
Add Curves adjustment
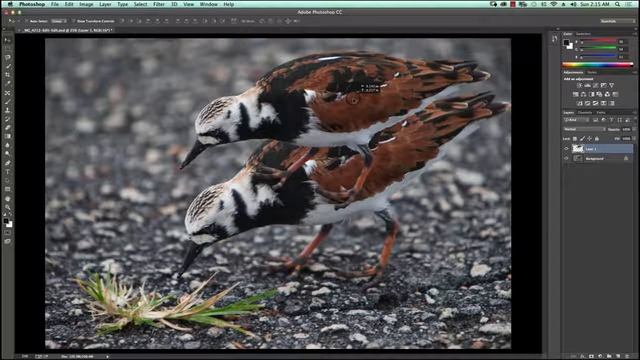(x=595, y=85)
